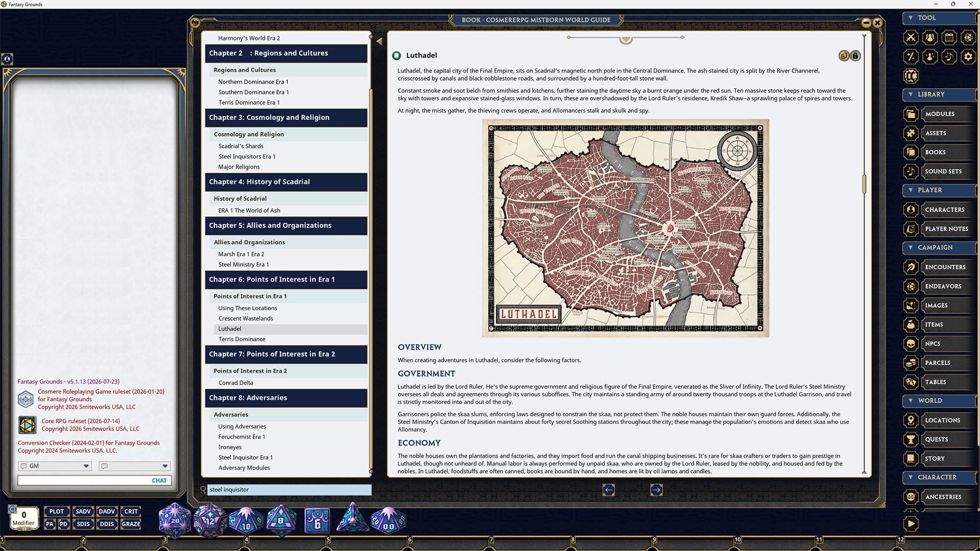Open Chapter 2: Regions and Cultures
Image resolution: width=980 pixels, height=551 pixels.
point(286,54)
